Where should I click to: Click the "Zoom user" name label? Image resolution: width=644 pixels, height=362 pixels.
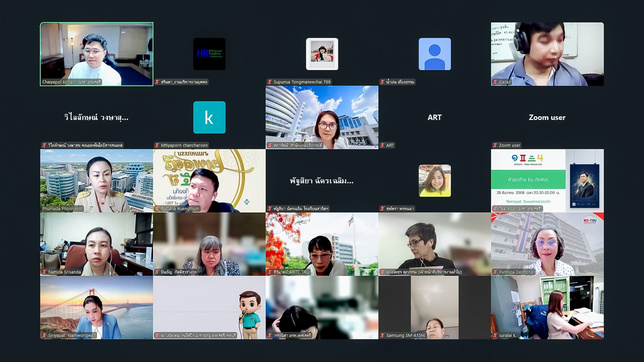coord(509,145)
